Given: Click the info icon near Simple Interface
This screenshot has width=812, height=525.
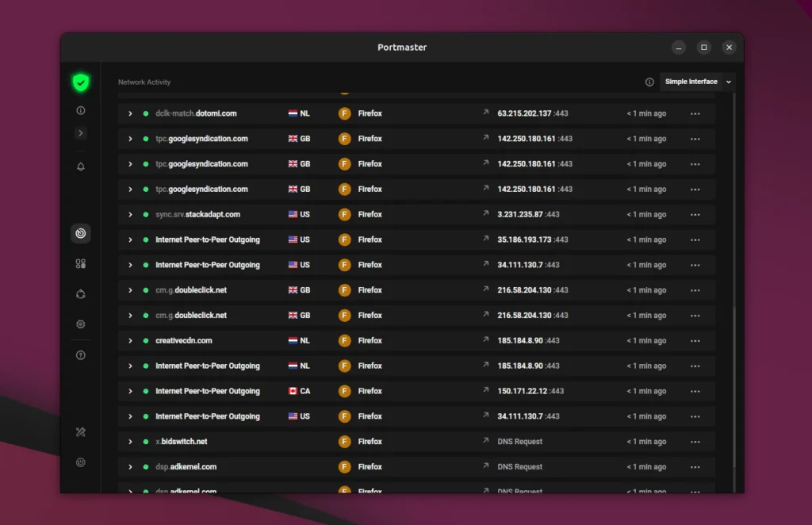Looking at the screenshot, I should pyautogui.click(x=648, y=82).
